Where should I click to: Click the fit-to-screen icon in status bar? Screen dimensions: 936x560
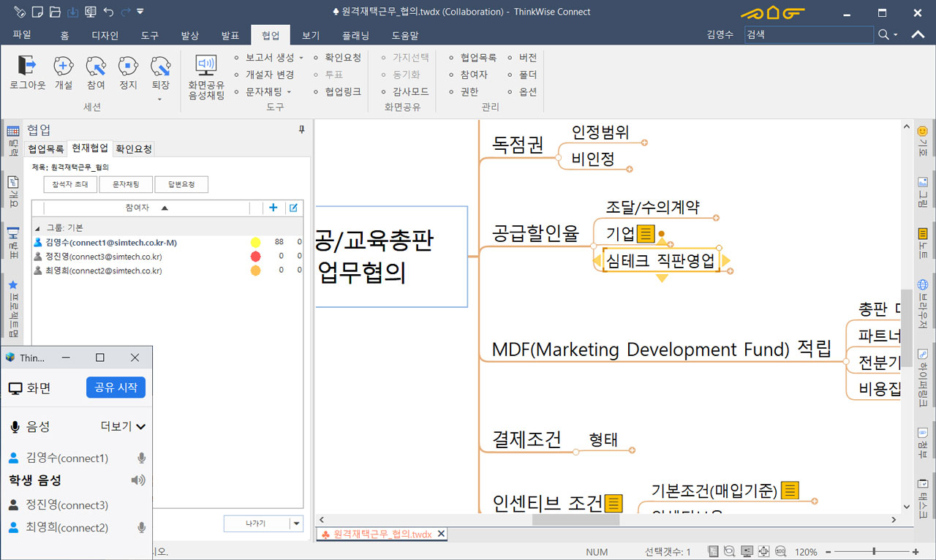coord(763,551)
